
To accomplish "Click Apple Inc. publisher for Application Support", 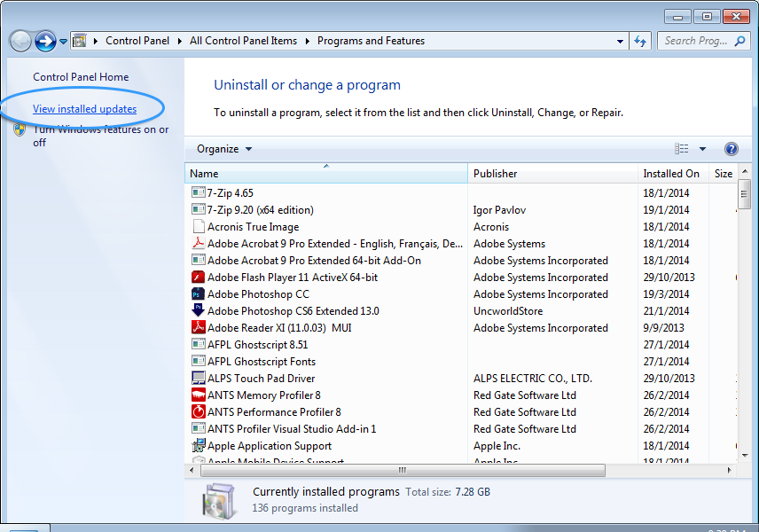I will (497, 445).
